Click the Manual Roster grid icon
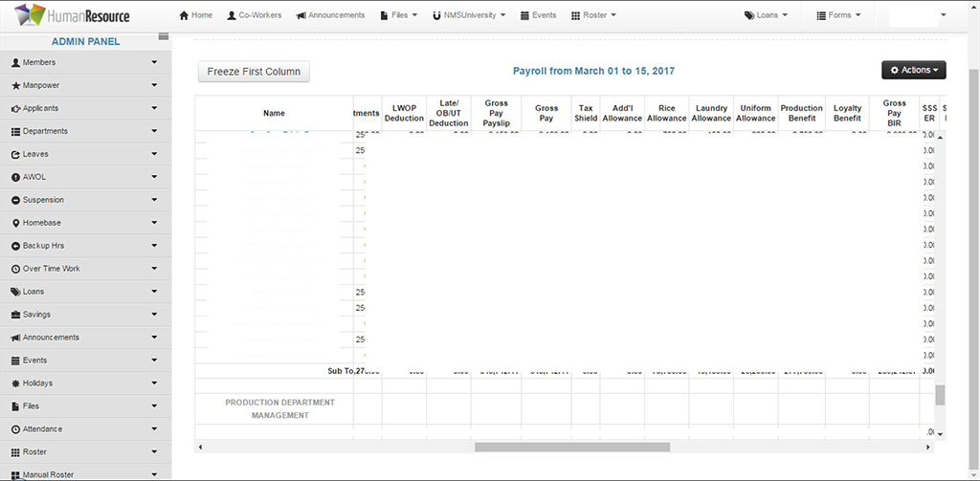Image resolution: width=980 pixels, height=481 pixels. point(16,474)
